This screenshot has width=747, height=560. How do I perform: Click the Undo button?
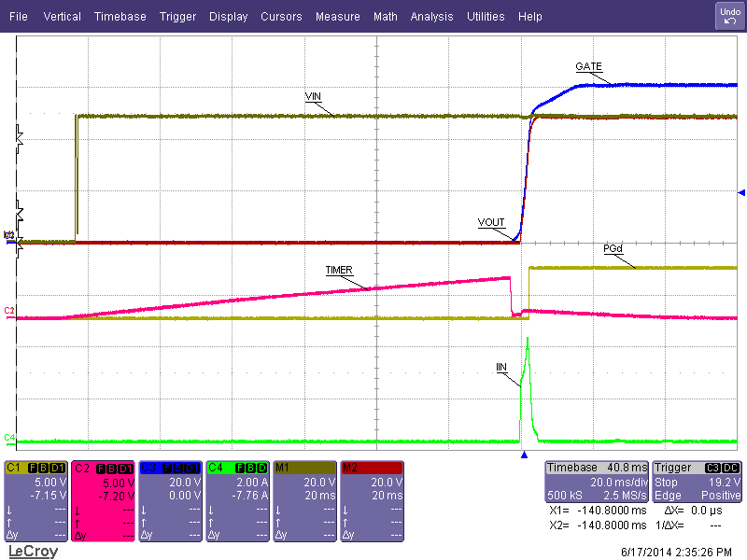coord(728,16)
